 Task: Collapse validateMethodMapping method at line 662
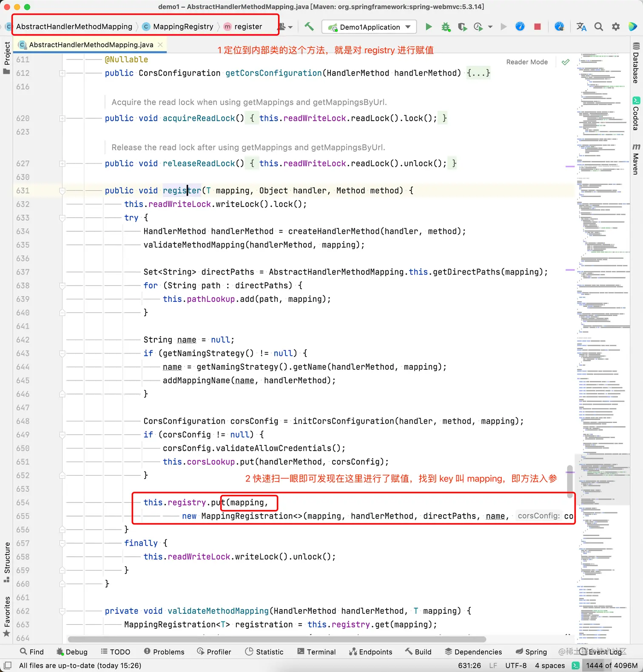coord(62,611)
